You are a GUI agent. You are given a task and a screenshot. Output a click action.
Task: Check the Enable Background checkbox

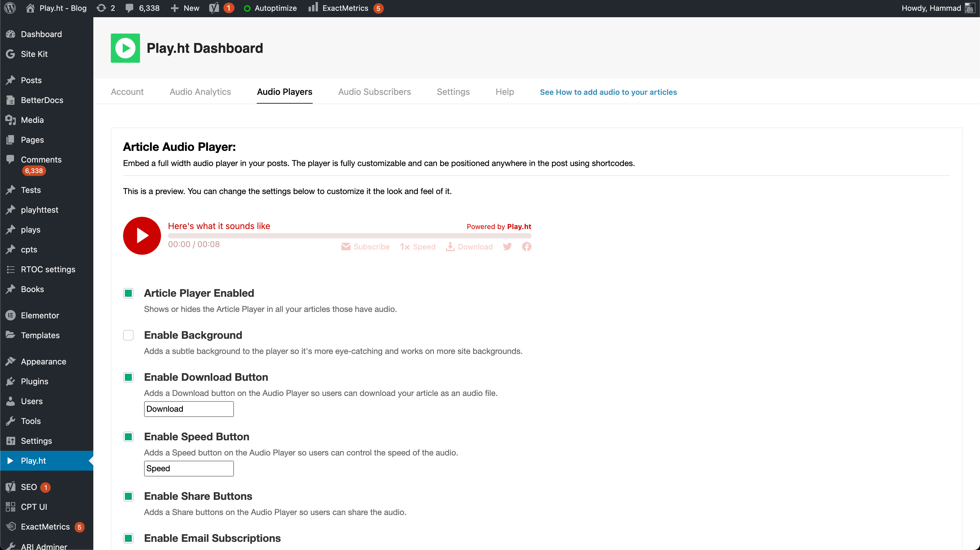(128, 335)
